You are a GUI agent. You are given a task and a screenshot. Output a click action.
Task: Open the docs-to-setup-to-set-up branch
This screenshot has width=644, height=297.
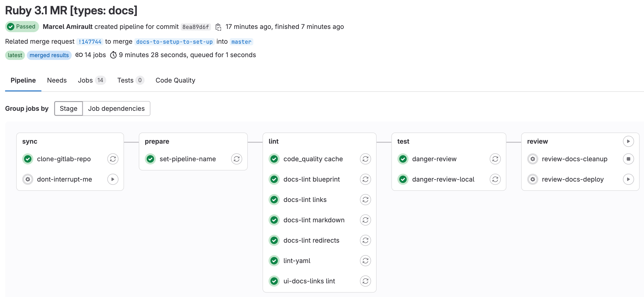[174, 42]
